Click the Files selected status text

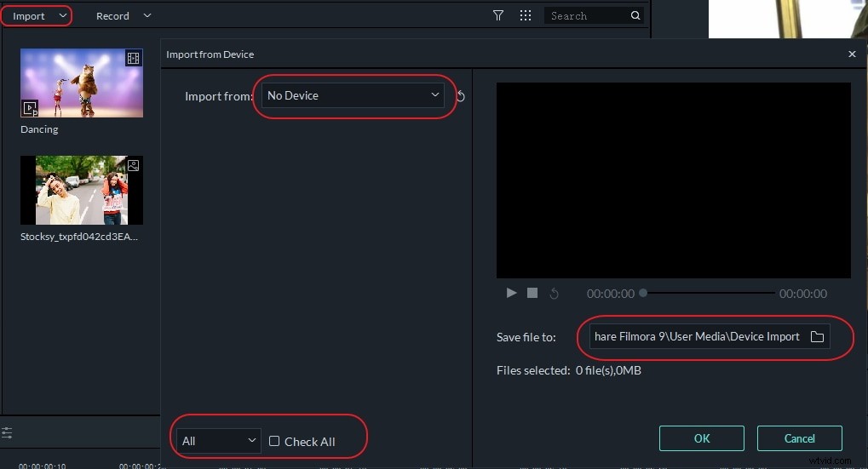coord(568,370)
